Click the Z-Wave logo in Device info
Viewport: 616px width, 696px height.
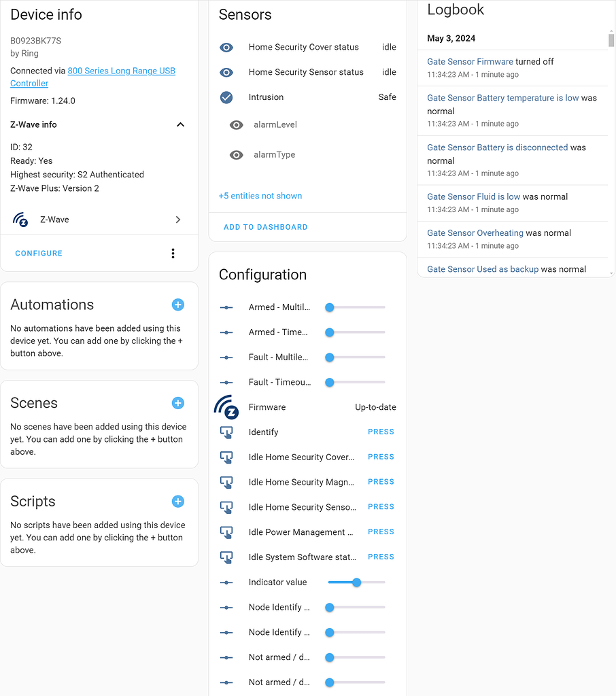click(21, 219)
